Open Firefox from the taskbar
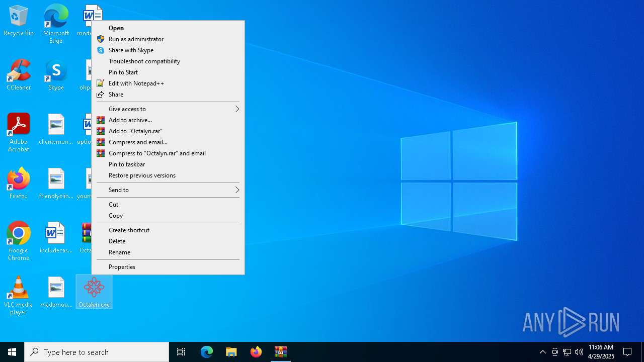The width and height of the screenshot is (644, 362). point(256,352)
